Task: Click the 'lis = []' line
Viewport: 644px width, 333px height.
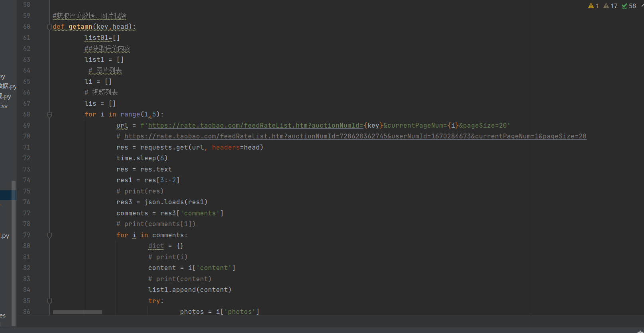Action: click(100, 104)
